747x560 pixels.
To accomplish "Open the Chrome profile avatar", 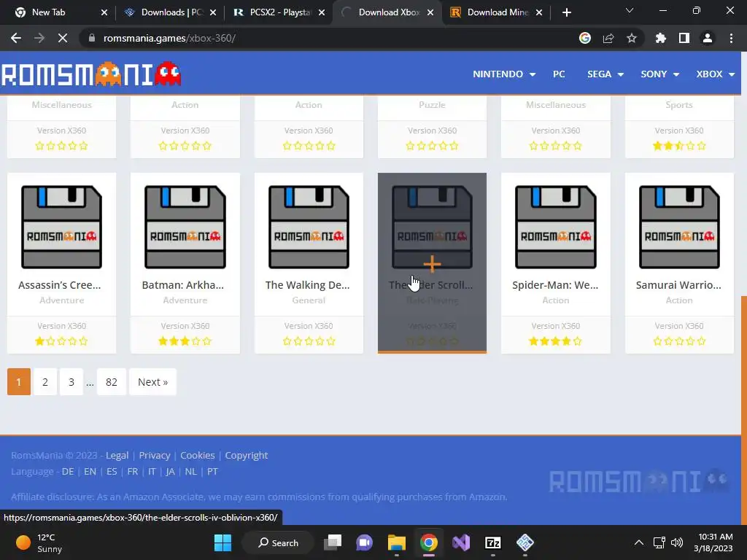I will (708, 38).
